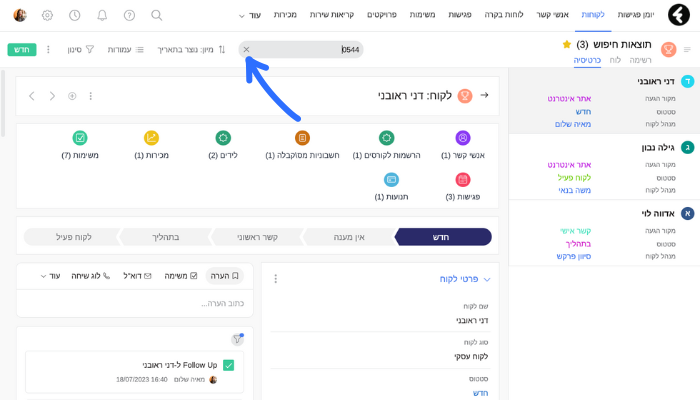Set status stage to אין מענה
This screenshot has height=400, width=700.
tap(349, 237)
